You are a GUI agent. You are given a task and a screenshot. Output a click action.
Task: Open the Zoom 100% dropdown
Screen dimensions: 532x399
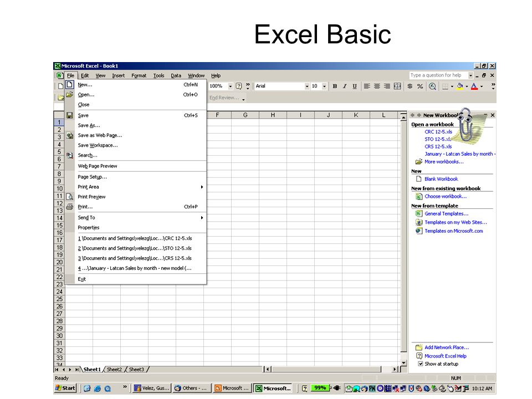tap(231, 86)
